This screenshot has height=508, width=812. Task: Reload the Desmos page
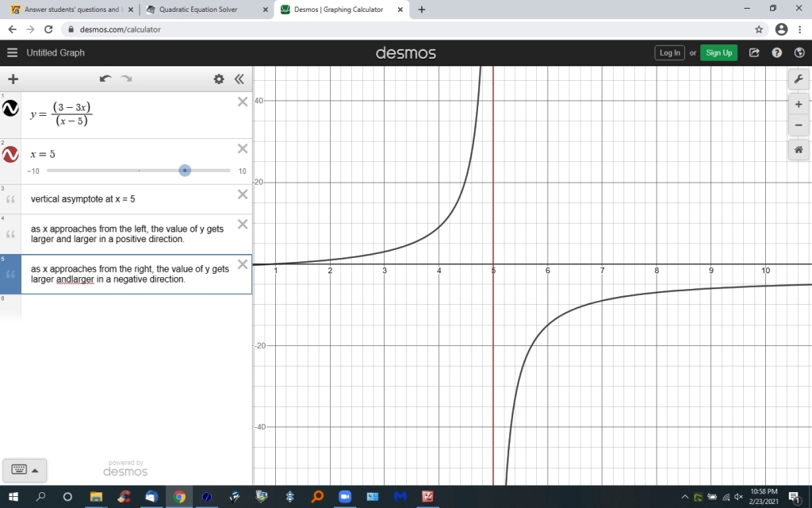coord(48,29)
